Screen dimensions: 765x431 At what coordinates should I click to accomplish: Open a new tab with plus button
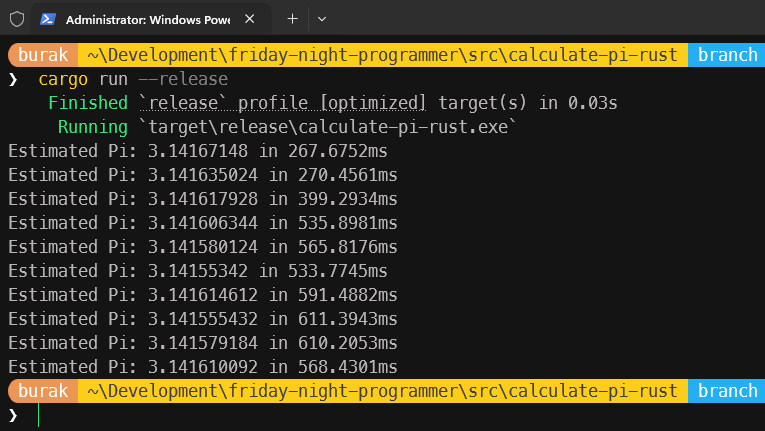point(292,19)
